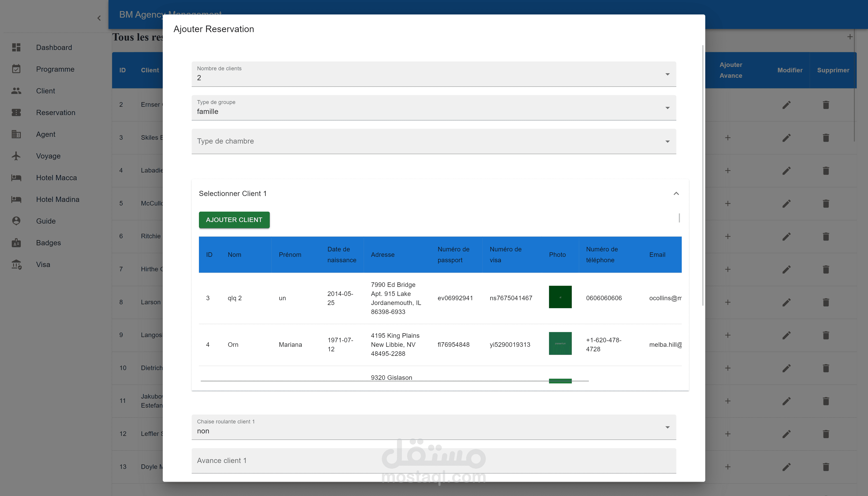Click the Visa icon in sidebar
Image resolution: width=868 pixels, height=496 pixels.
(16, 265)
